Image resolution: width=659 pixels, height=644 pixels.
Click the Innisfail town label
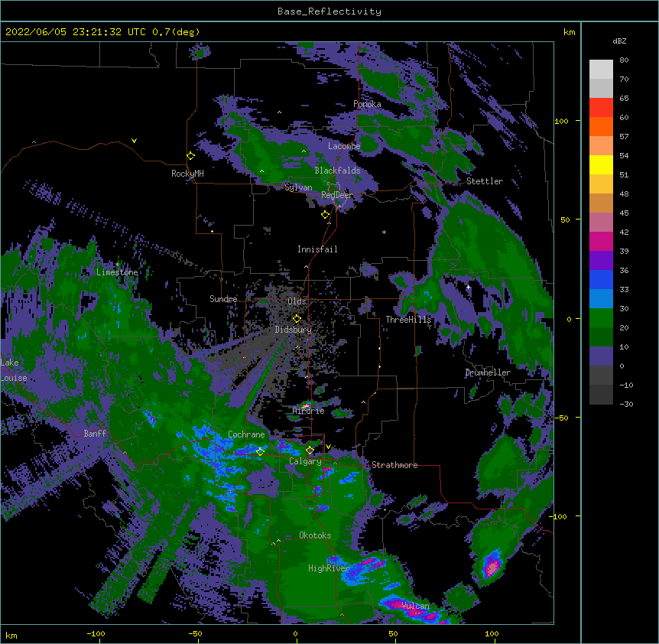(317, 249)
